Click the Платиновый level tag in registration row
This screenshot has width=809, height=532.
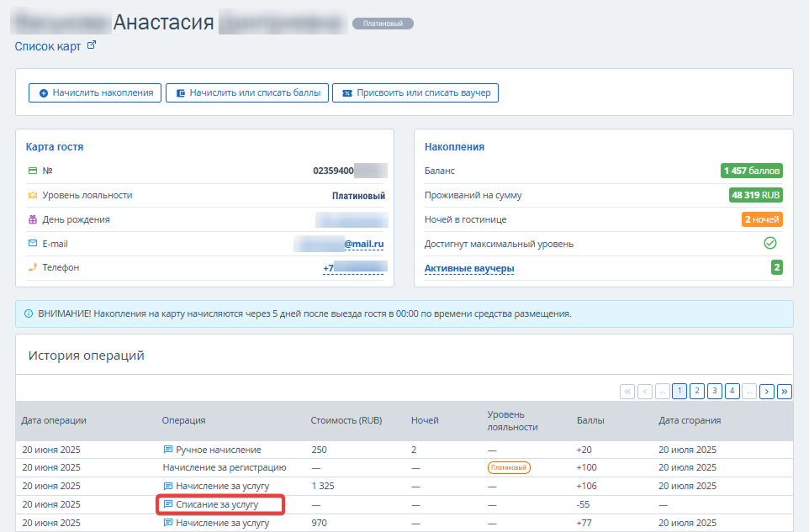(x=509, y=467)
